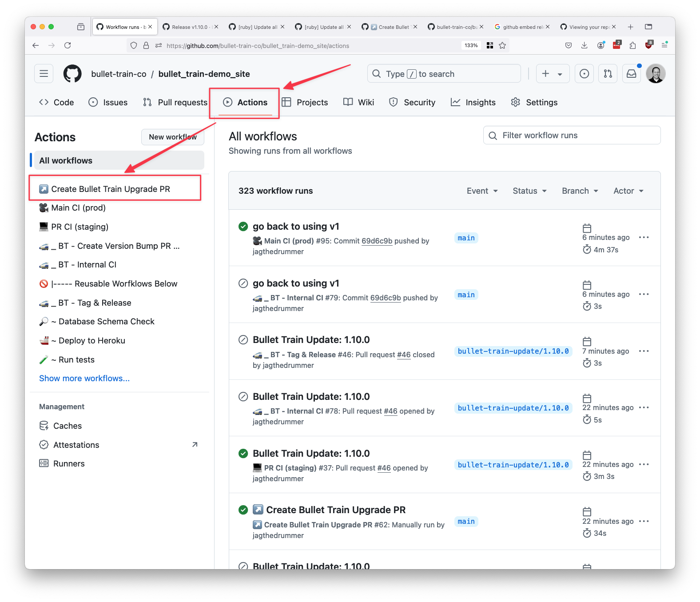Open options for BT - Internal CI #79 run
This screenshot has height=602, width=700.
coord(644,294)
